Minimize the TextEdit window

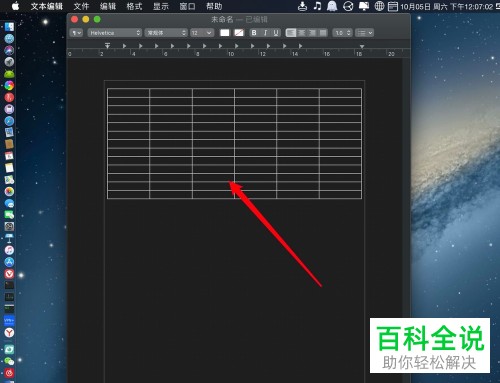point(86,19)
